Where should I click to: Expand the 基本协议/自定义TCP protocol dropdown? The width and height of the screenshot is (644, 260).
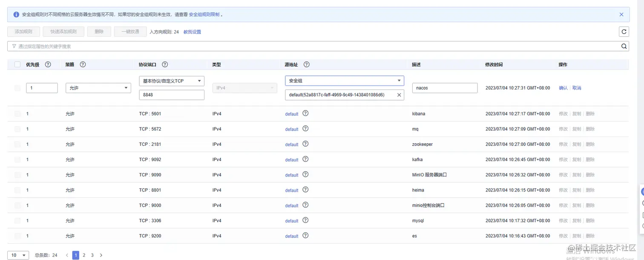pos(172,81)
